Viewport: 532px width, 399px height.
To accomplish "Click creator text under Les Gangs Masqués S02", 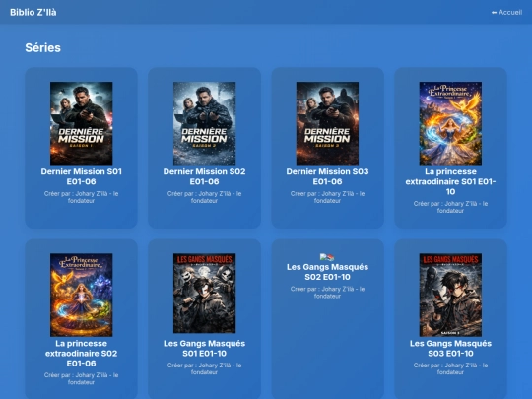I will [x=327, y=293].
